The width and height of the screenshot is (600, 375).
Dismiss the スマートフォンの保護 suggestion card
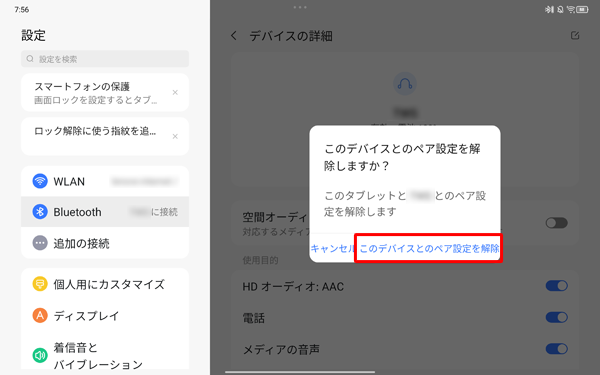tap(175, 92)
